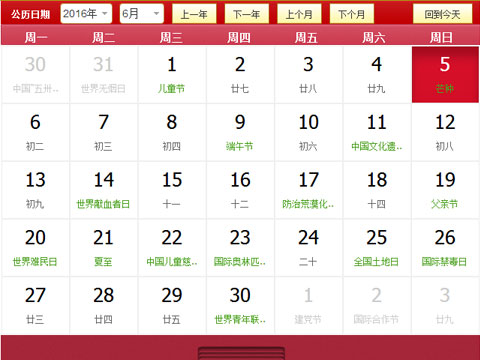The height and width of the screenshot is (360, 480).
Task: Select June 22 中国儿童慈善 cell
Action: pos(172,248)
